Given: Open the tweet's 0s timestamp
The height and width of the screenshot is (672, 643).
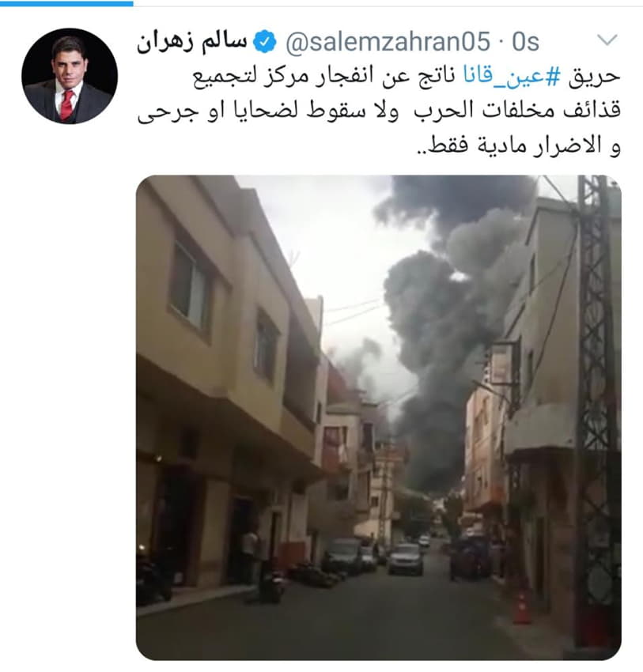Looking at the screenshot, I should point(526,42).
